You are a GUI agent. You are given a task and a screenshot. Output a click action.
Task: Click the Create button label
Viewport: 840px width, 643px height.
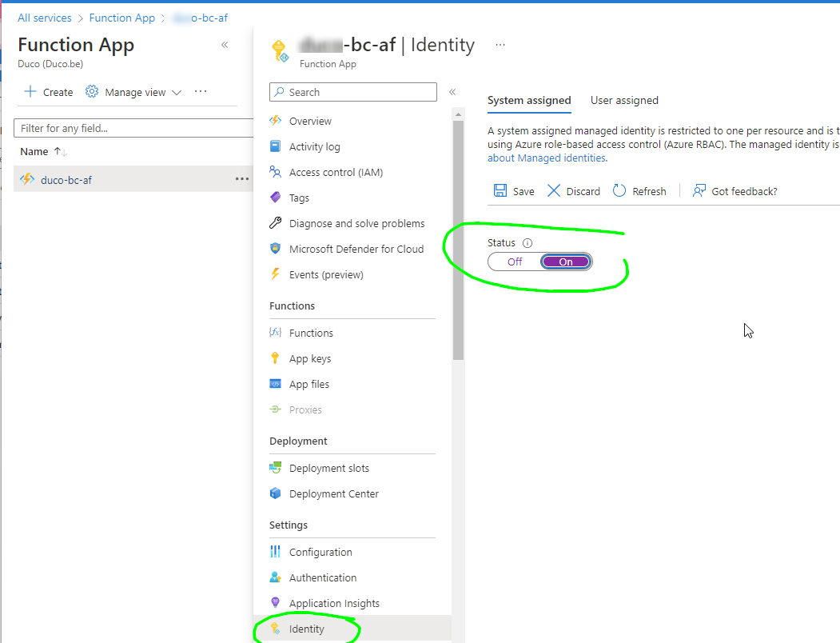[58, 92]
